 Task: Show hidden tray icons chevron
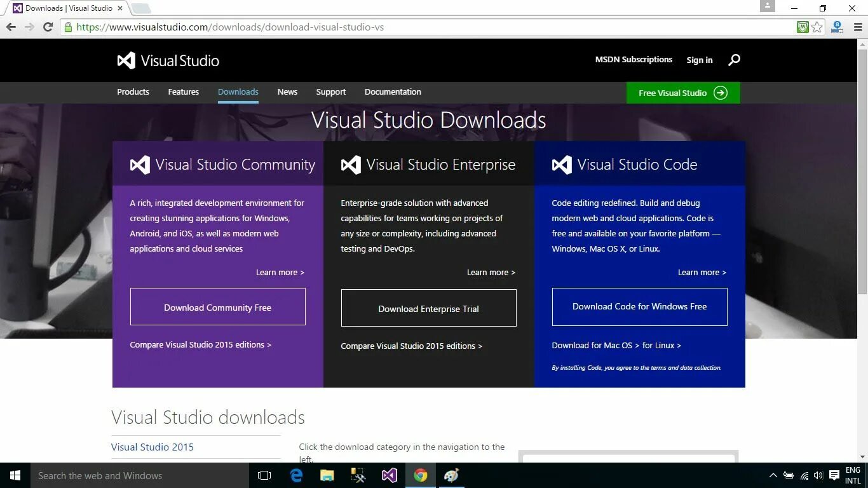[773, 475]
